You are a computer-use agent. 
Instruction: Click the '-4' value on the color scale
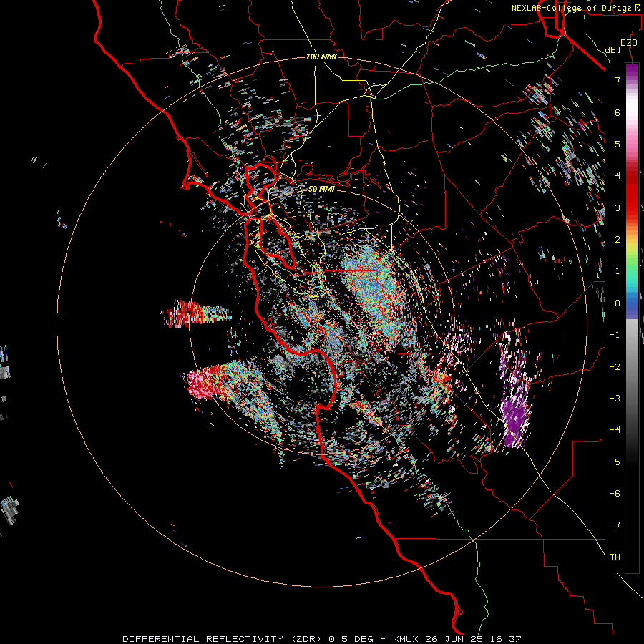[x=615, y=430]
